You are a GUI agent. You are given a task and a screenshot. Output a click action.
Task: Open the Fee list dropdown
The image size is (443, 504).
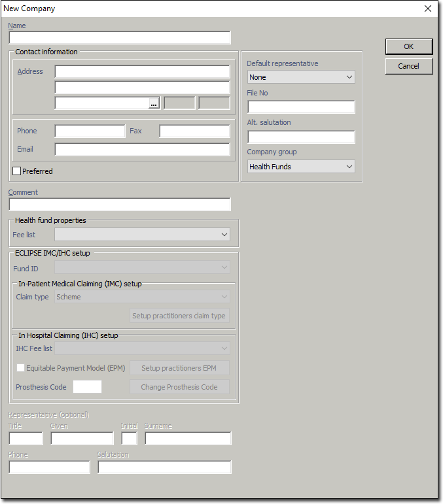click(142, 234)
